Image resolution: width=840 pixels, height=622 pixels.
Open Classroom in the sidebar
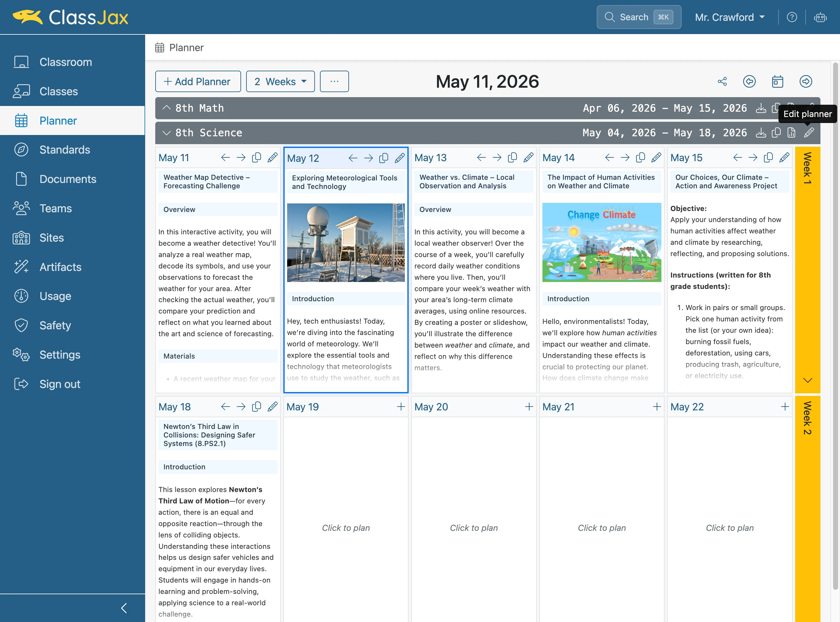(x=72, y=62)
